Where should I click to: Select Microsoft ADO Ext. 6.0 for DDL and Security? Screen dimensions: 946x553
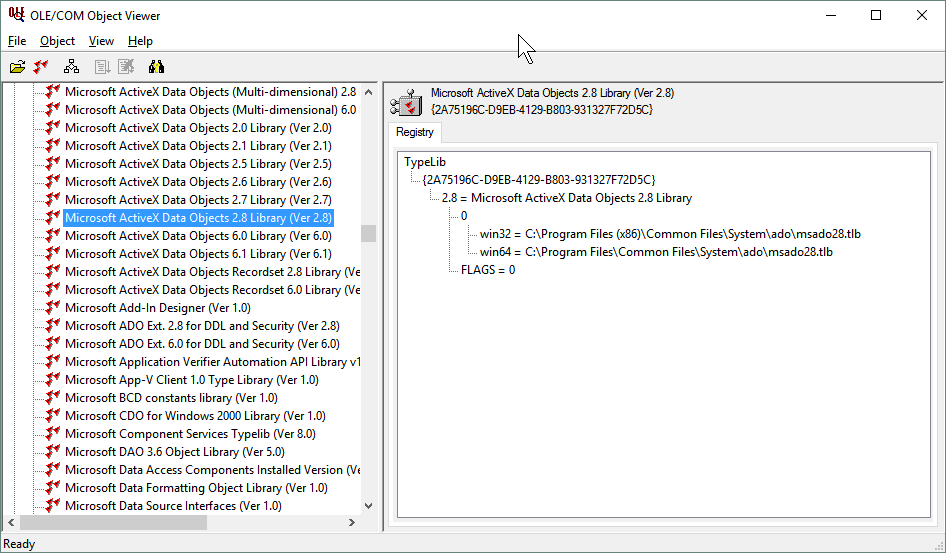[x=202, y=344]
